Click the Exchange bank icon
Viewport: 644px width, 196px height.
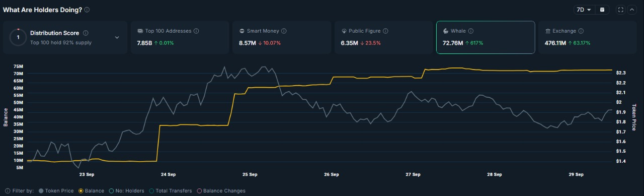pos(547,31)
